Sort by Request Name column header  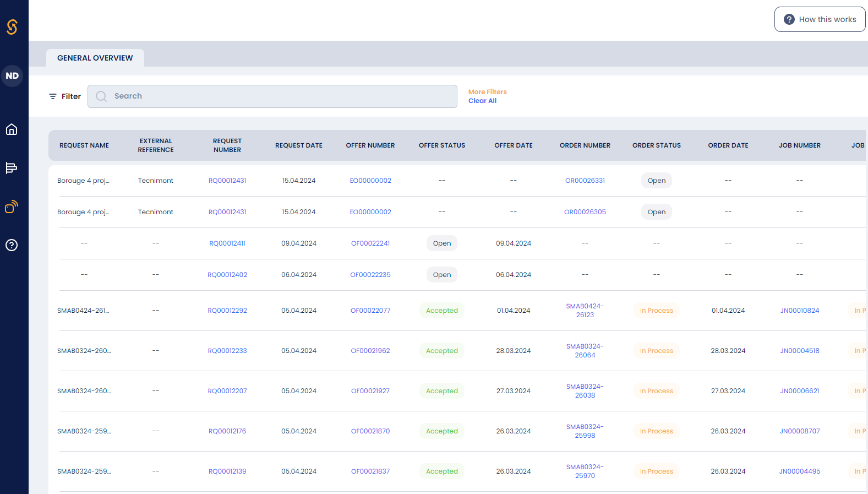coord(84,145)
